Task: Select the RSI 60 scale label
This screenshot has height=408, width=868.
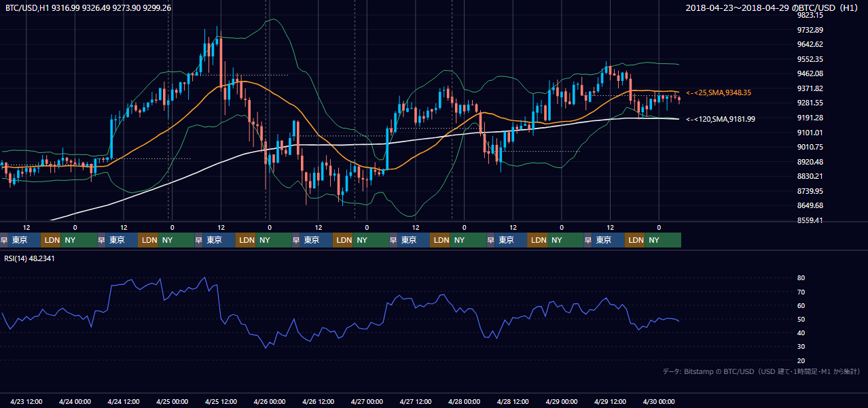Action: click(801, 305)
